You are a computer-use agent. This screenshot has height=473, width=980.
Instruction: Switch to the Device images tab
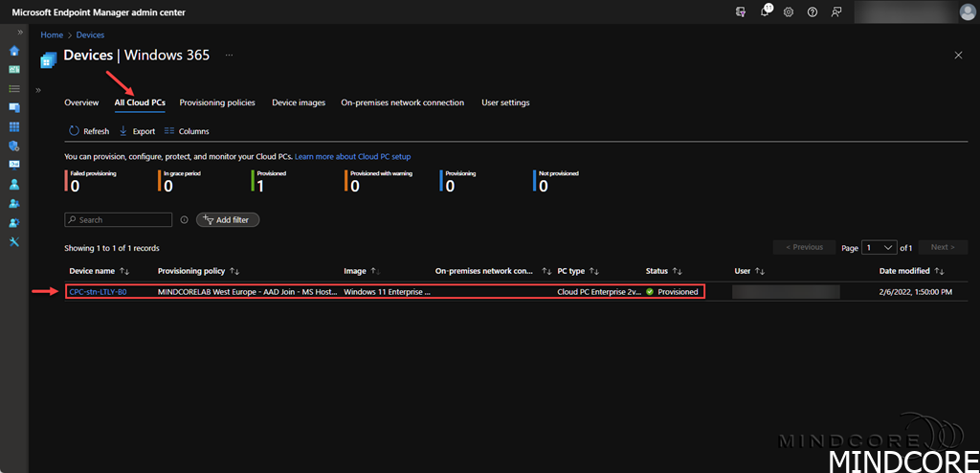point(298,102)
